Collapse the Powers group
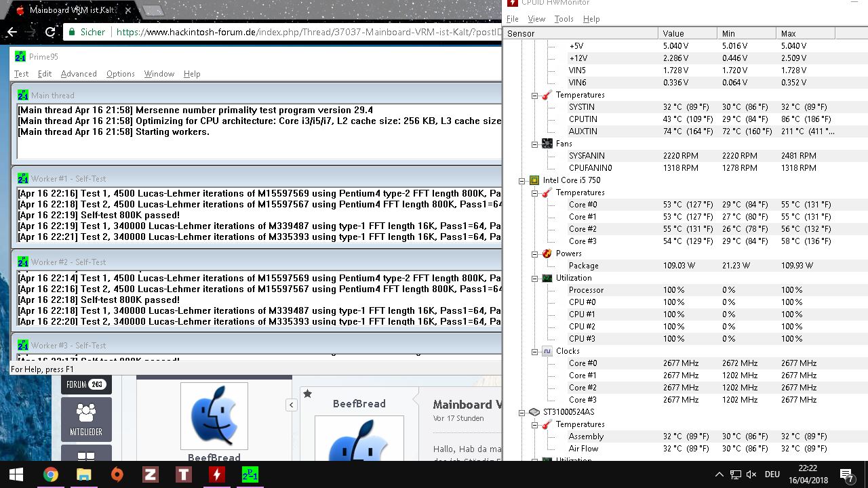This screenshot has height=488, width=868. (x=534, y=254)
